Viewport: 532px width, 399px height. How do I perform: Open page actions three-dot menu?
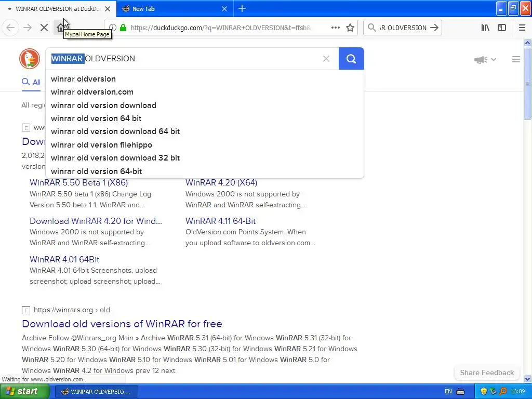(336, 28)
